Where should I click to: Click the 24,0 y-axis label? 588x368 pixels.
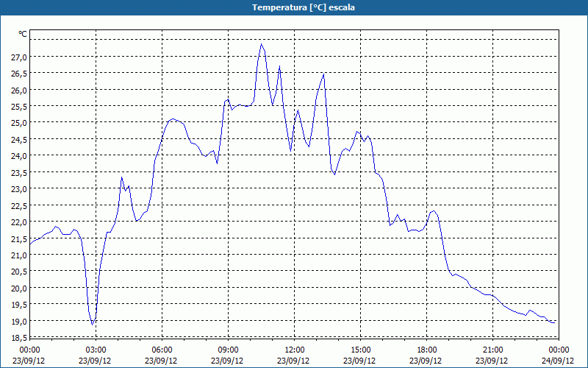coord(19,156)
